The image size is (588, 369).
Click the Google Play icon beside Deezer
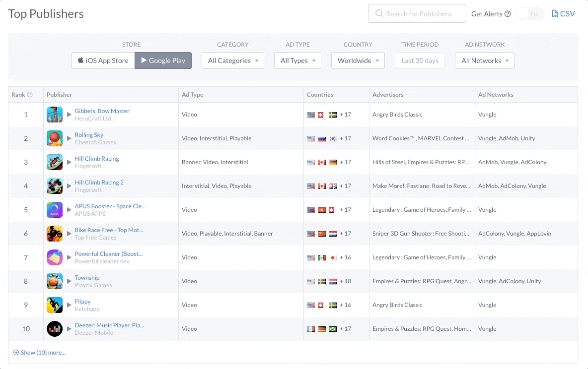point(69,328)
